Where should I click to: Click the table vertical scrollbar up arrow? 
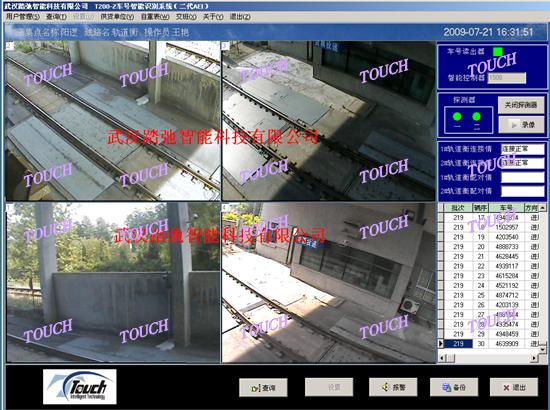(543, 208)
